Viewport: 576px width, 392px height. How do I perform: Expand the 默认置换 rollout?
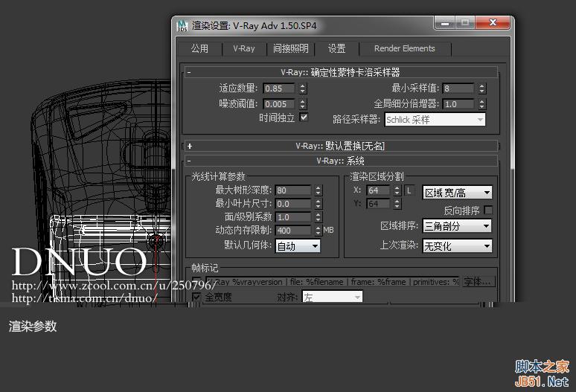tap(341, 146)
